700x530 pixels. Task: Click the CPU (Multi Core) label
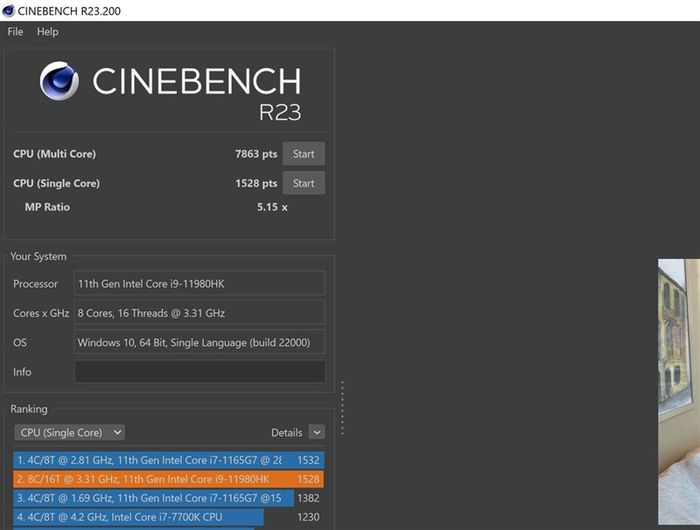tap(54, 154)
